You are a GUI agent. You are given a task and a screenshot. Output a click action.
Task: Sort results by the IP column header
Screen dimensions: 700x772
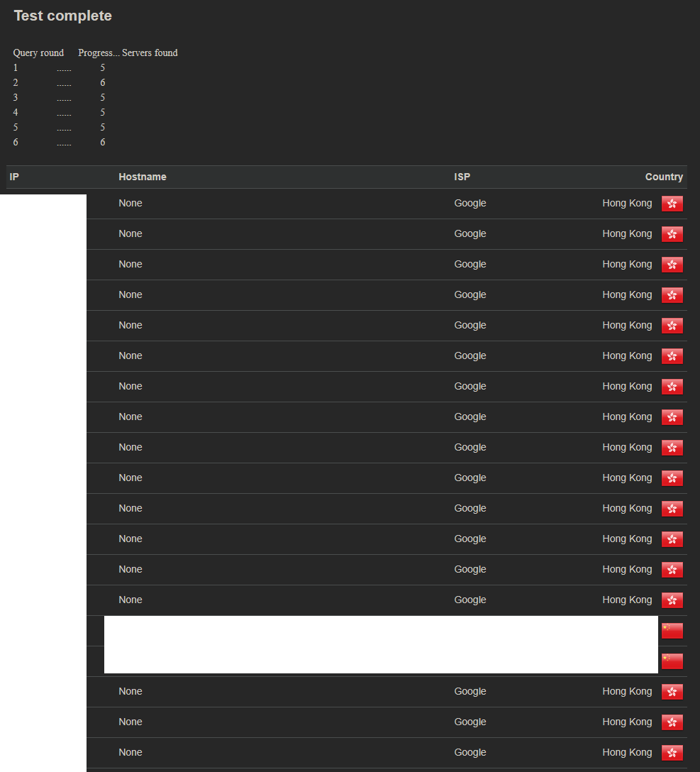(14, 177)
